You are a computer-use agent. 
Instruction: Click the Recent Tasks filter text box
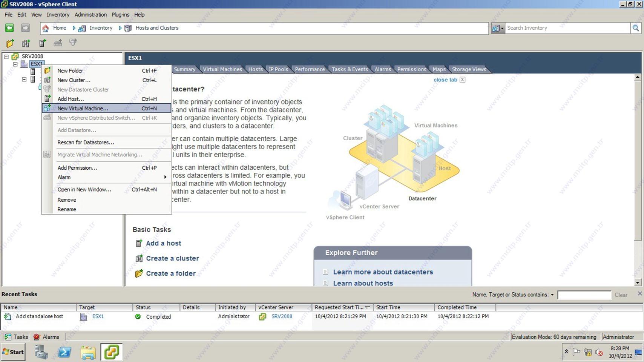[x=584, y=295]
